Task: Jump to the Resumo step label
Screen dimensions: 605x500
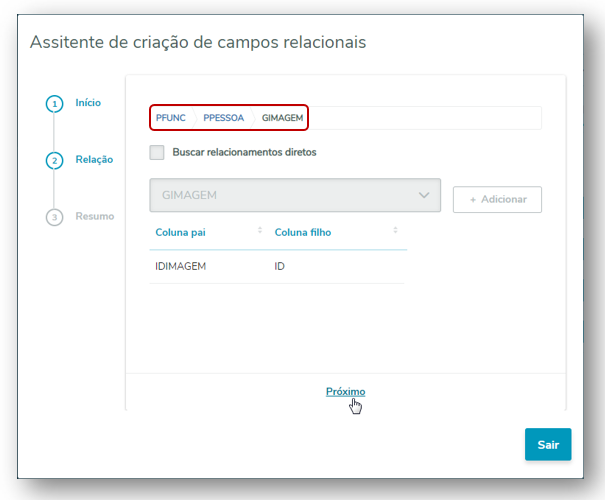Action: click(x=95, y=216)
